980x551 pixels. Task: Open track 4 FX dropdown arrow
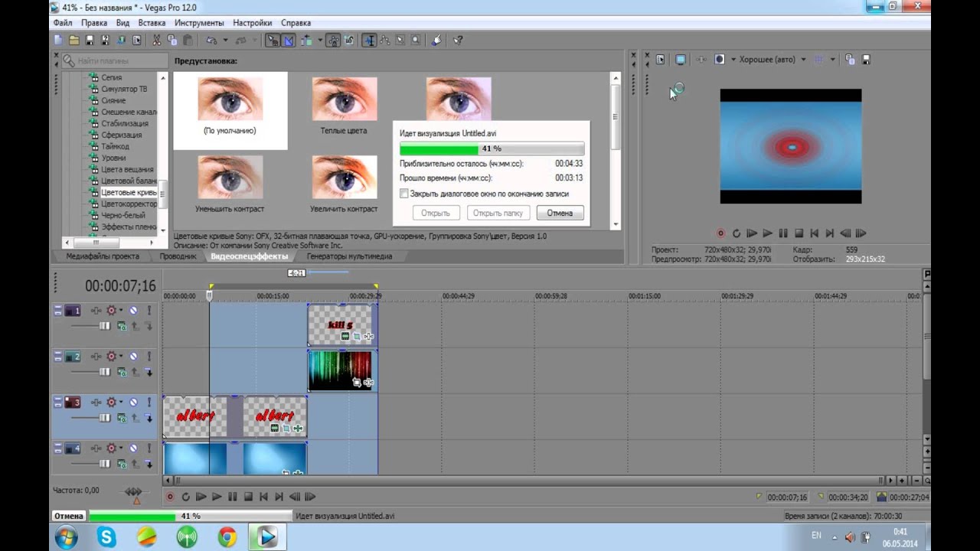coord(121,448)
